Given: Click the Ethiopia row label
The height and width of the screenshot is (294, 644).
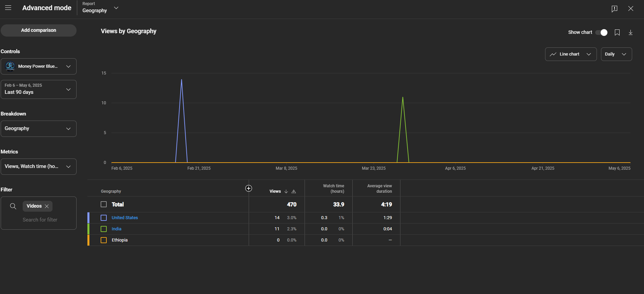Looking at the screenshot, I should (120, 240).
